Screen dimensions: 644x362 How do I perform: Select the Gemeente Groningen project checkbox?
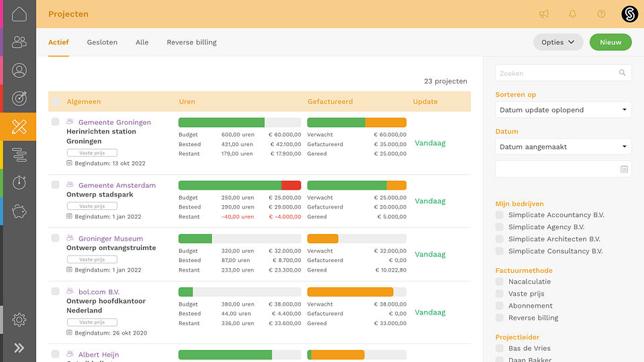pyautogui.click(x=56, y=121)
